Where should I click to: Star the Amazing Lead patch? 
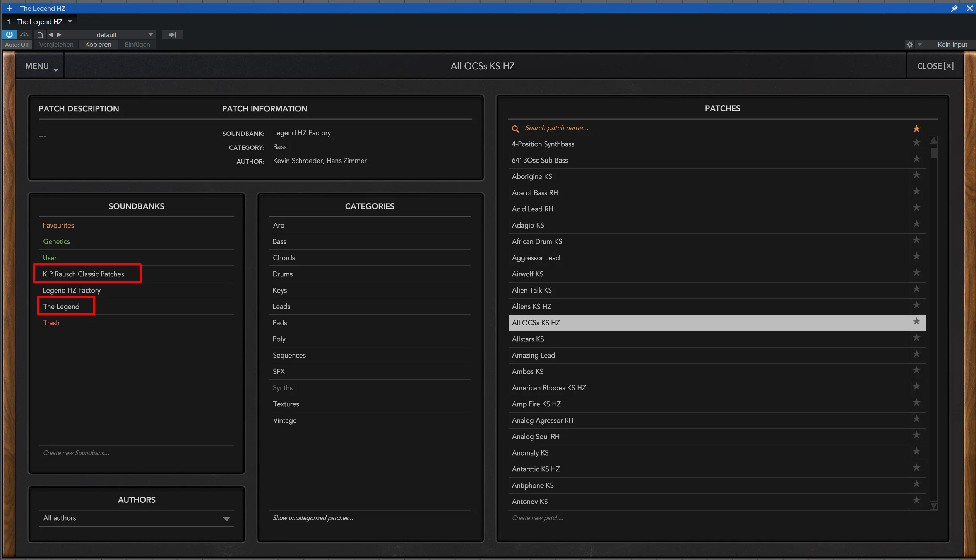(916, 354)
